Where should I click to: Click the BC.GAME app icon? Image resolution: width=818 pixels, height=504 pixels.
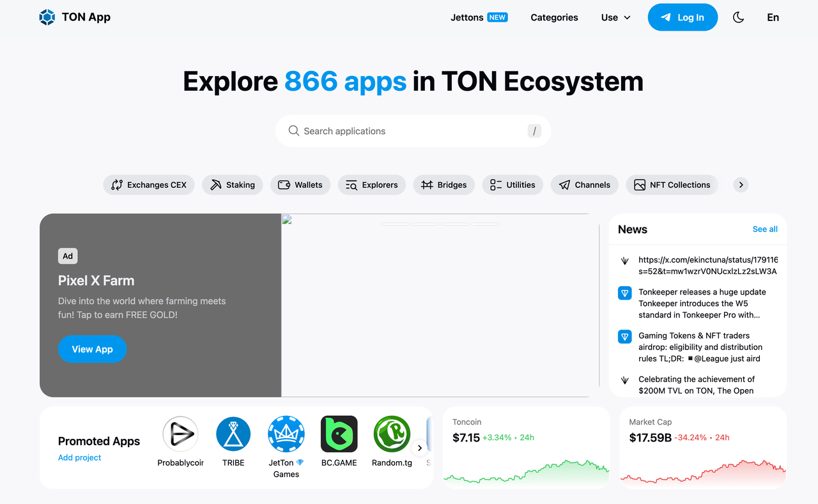pos(339,434)
